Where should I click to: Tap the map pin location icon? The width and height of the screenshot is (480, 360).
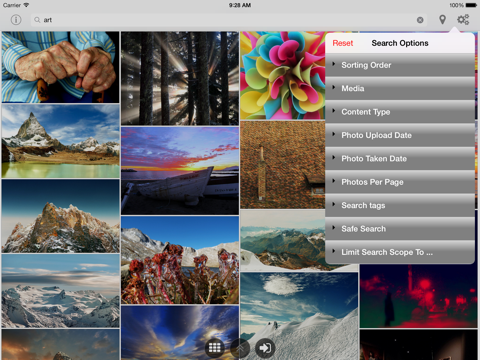coord(442,20)
